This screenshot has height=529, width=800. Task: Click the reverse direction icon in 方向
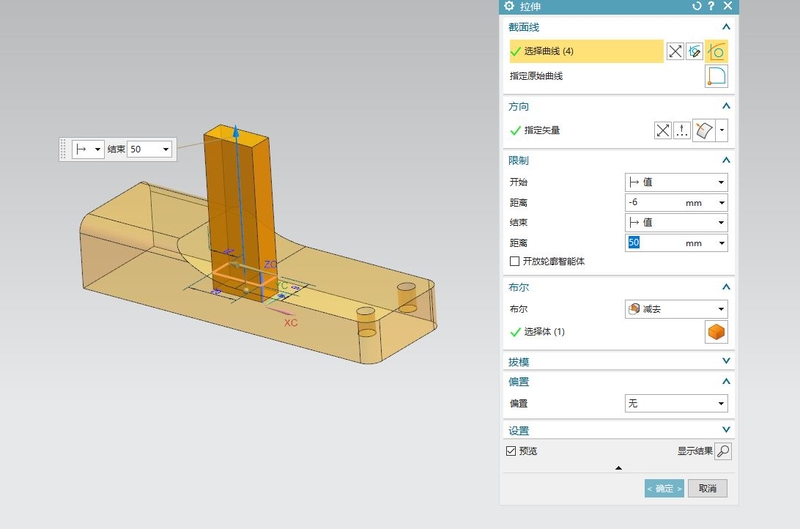(662, 130)
